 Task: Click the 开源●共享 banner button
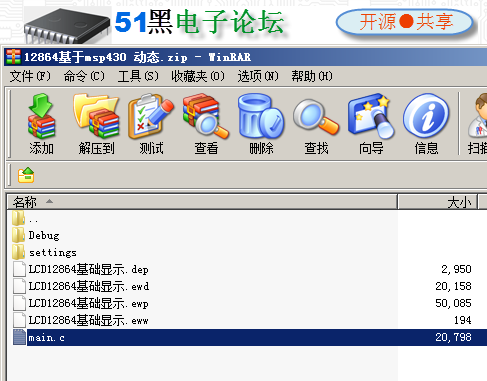coord(405,22)
